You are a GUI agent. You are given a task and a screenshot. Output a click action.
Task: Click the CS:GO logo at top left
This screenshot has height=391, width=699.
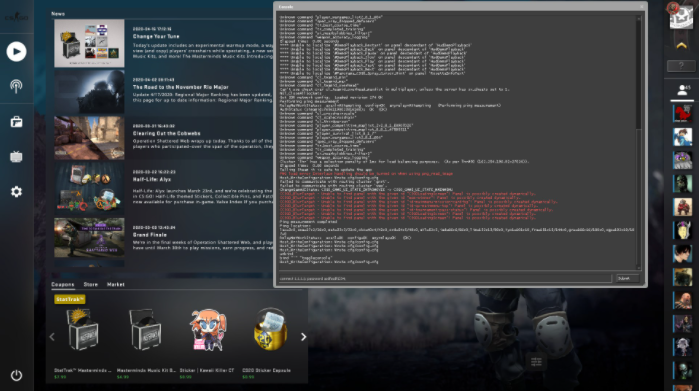pos(16,17)
